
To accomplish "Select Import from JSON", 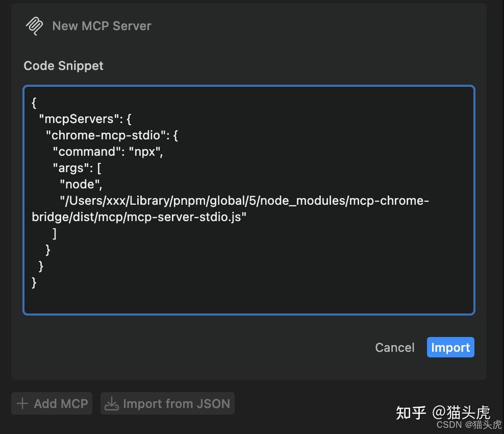I will click(167, 403).
